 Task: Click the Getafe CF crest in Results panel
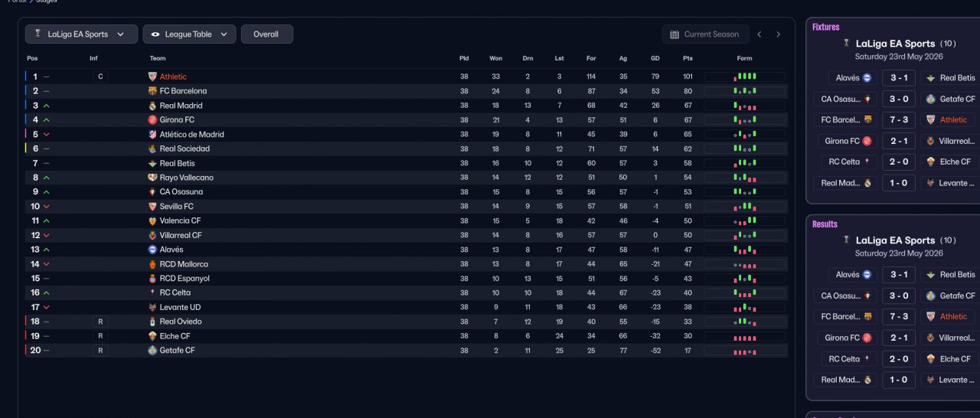tap(931, 296)
